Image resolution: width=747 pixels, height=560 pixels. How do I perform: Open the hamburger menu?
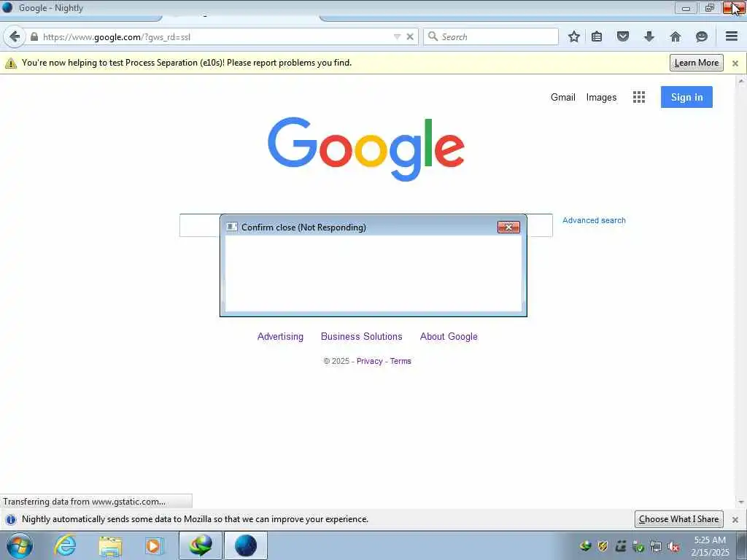732,36
